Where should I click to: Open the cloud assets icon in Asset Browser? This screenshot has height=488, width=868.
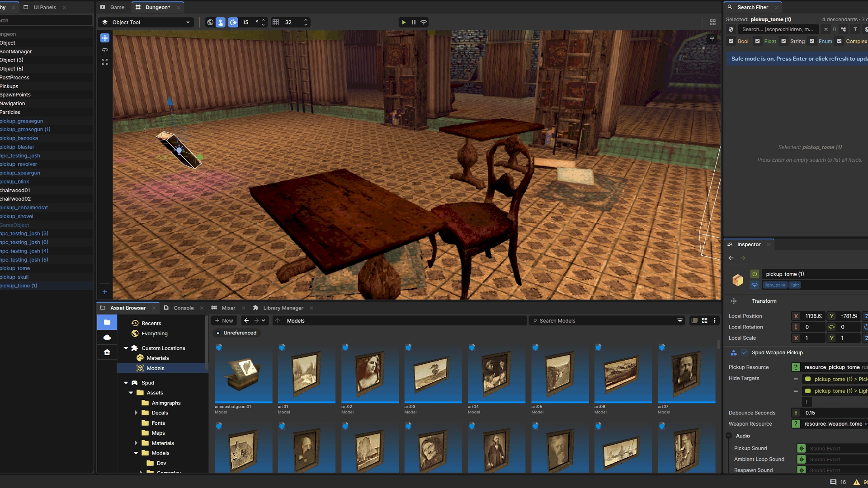(x=107, y=337)
